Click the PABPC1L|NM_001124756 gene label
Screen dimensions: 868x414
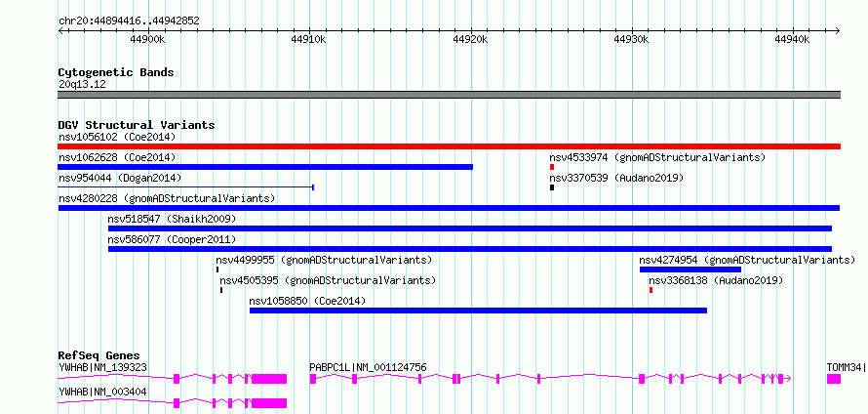368,367
